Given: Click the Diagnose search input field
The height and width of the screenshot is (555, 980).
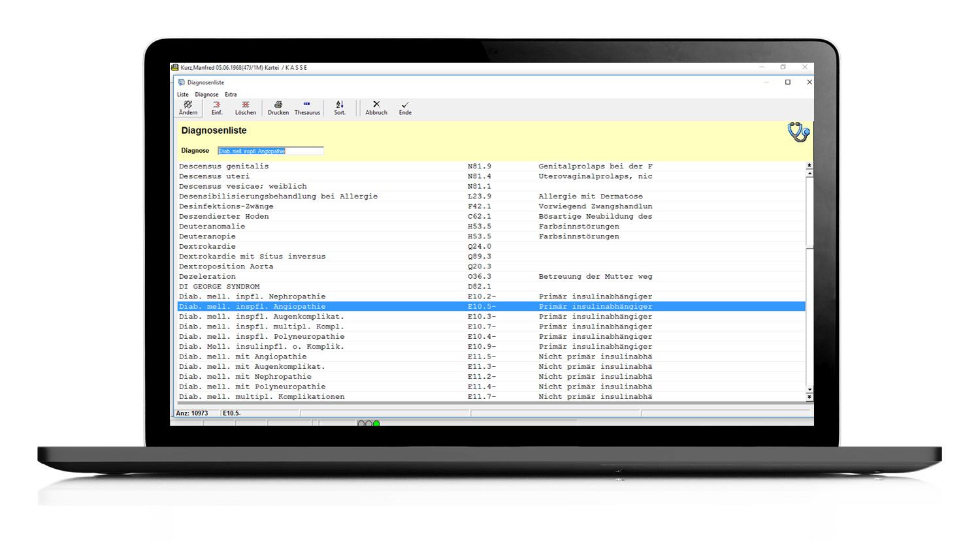Looking at the screenshot, I should coord(270,151).
